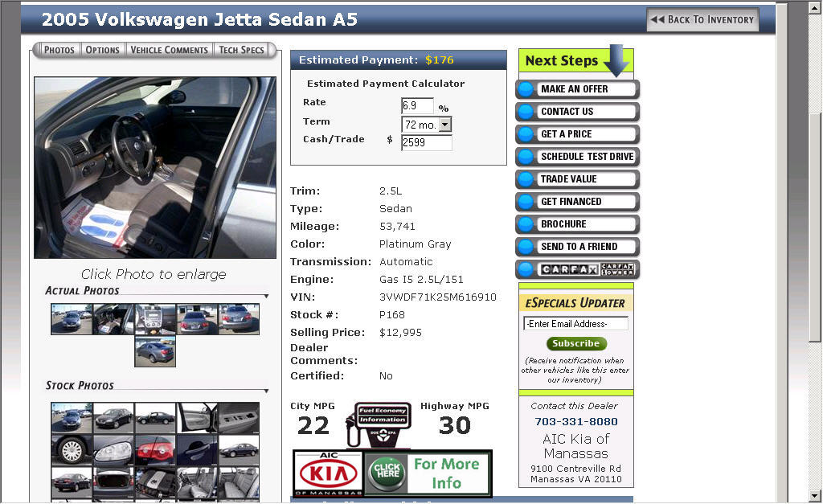Click the VIN value 3VWDF71K25M616910
The image size is (823, 504).
(438, 297)
